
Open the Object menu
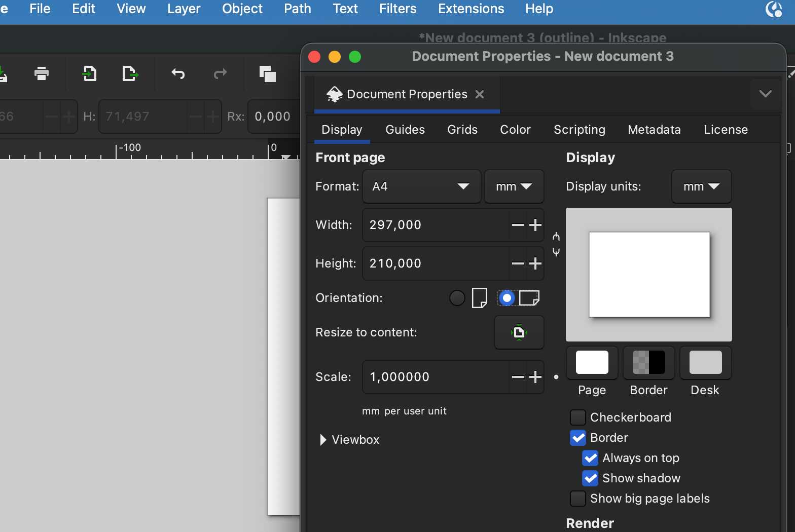[x=242, y=9]
